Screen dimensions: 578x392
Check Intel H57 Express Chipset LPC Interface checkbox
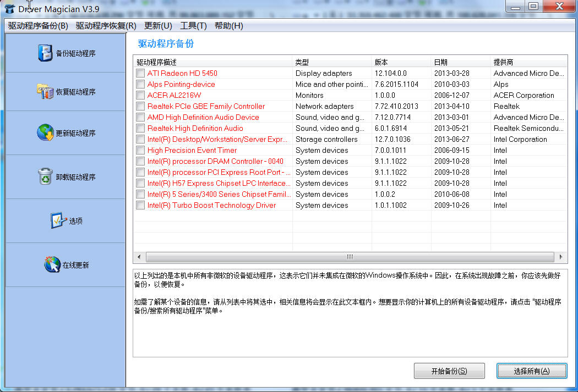pos(140,183)
